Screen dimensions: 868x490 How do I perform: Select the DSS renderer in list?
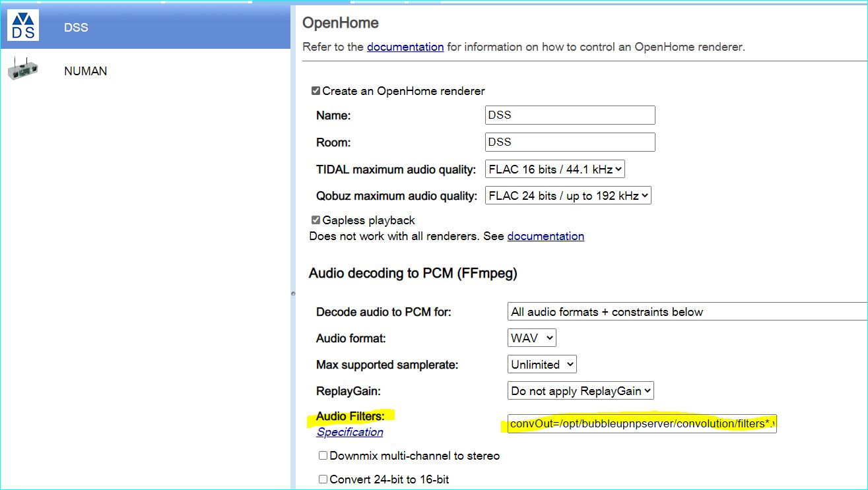tap(76, 28)
